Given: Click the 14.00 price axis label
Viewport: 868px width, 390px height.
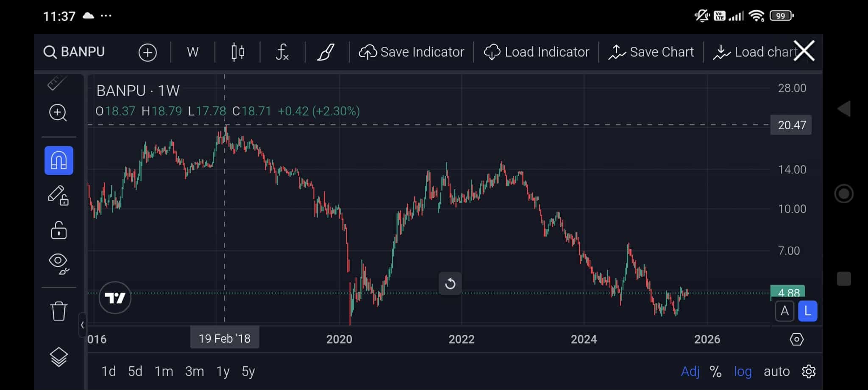Looking at the screenshot, I should [x=792, y=169].
